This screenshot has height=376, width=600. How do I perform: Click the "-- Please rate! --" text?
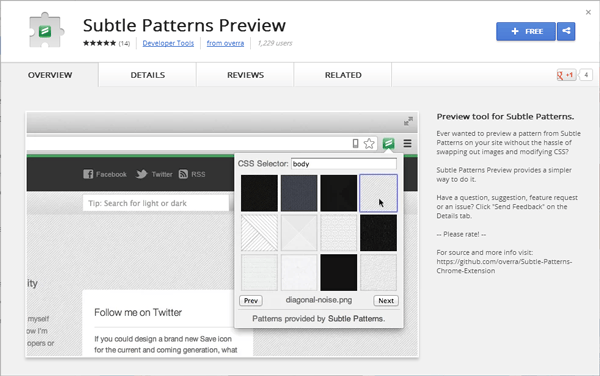point(461,234)
